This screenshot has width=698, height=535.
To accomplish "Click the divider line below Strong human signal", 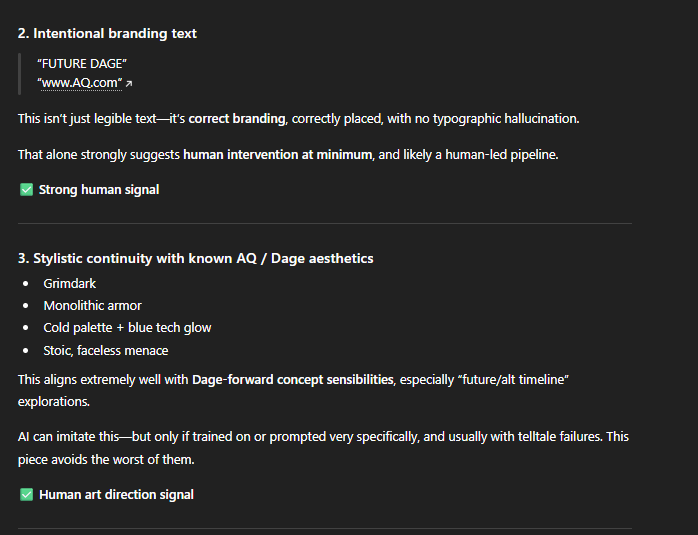I will point(325,223).
